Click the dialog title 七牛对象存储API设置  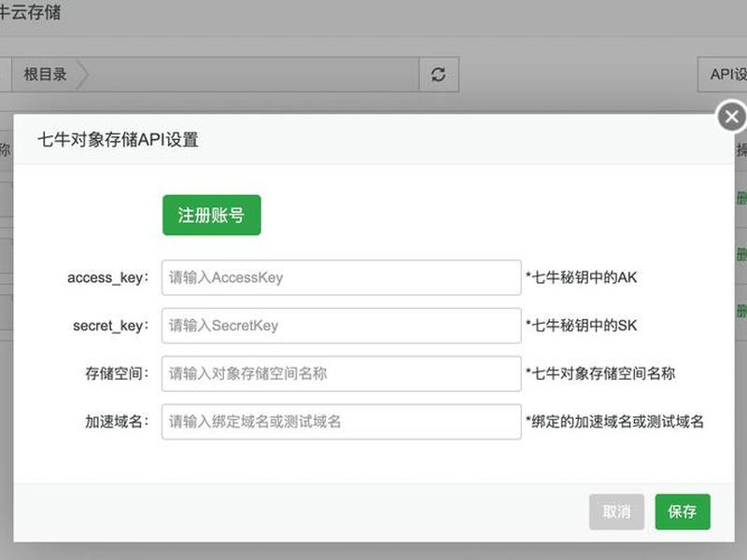tap(118, 139)
